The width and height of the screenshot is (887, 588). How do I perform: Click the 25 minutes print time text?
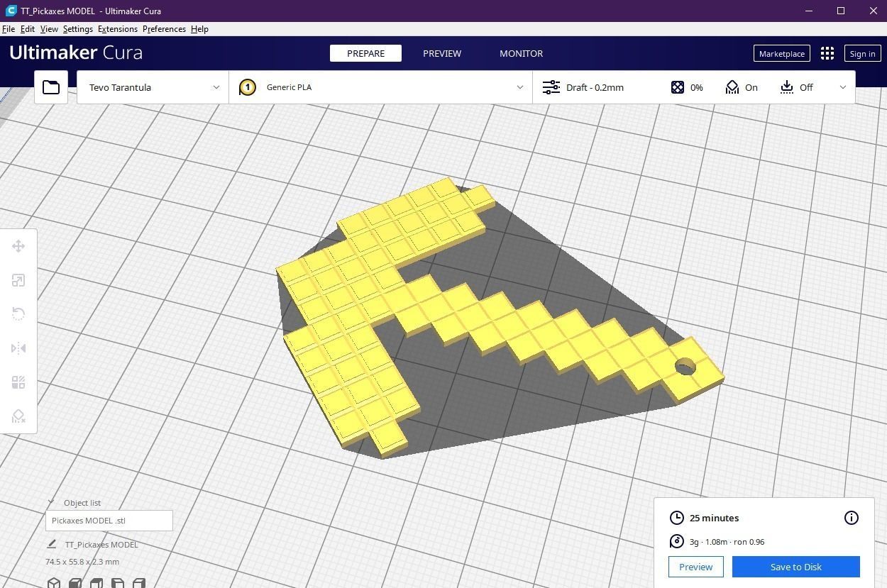coord(714,518)
